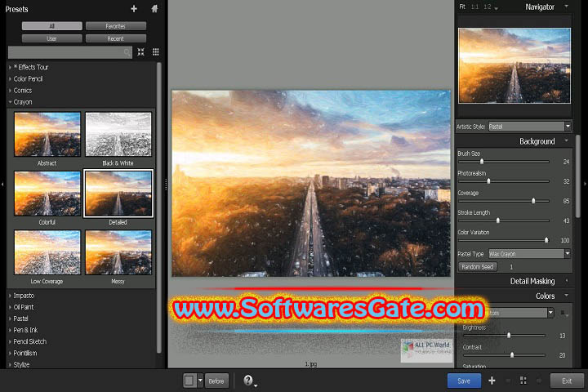Click the Exit button
Image resolution: width=588 pixels, height=392 pixels.
(x=567, y=381)
